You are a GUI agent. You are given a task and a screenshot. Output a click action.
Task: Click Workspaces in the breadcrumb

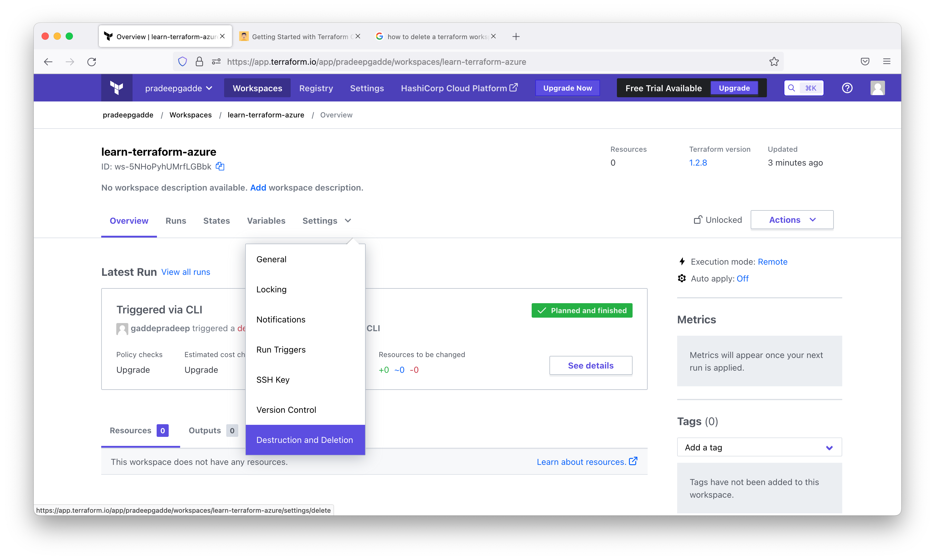[191, 115]
